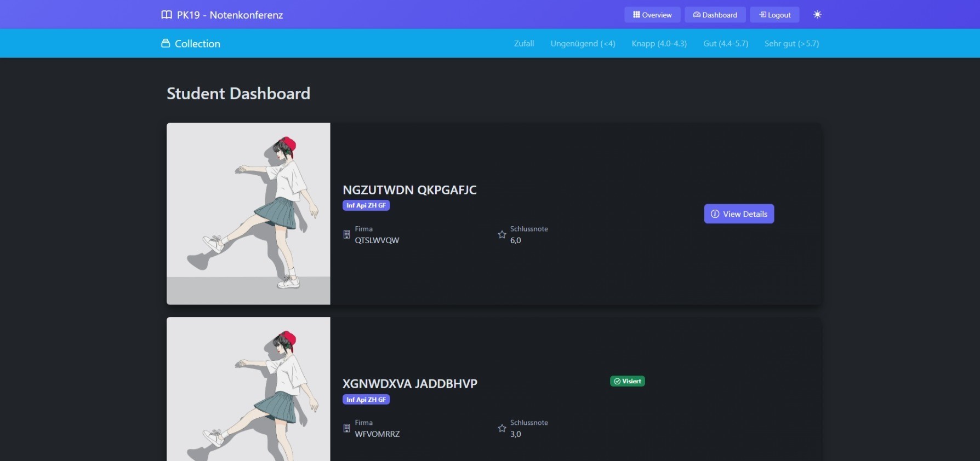980x461 pixels.
Task: Click the book icon beside PK19 - Notenkonferenz
Action: (167, 15)
